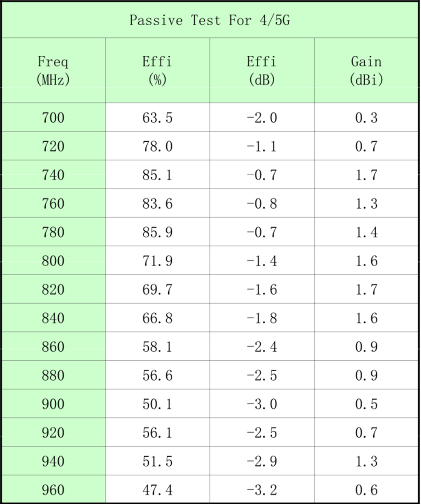Select the -2.4 efficiency dB cell

(262, 347)
